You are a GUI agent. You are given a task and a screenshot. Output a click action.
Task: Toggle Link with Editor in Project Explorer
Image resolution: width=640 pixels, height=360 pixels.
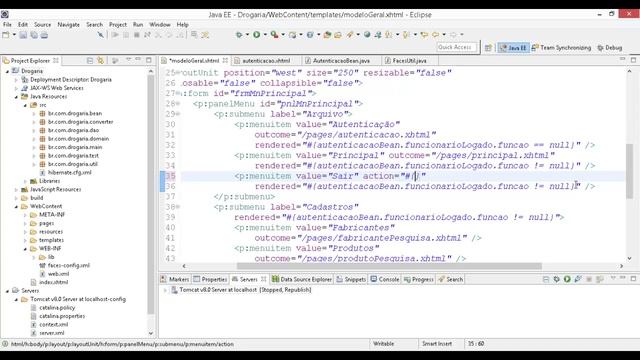101,60
